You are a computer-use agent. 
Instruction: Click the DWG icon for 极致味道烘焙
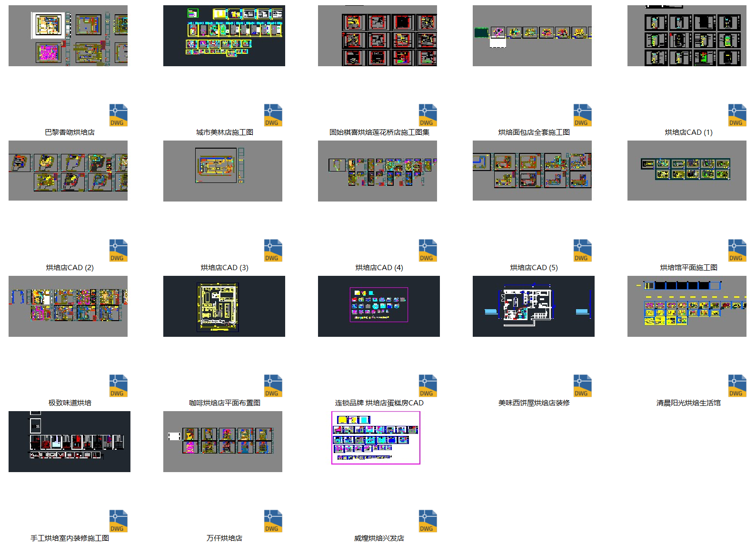tap(118, 385)
